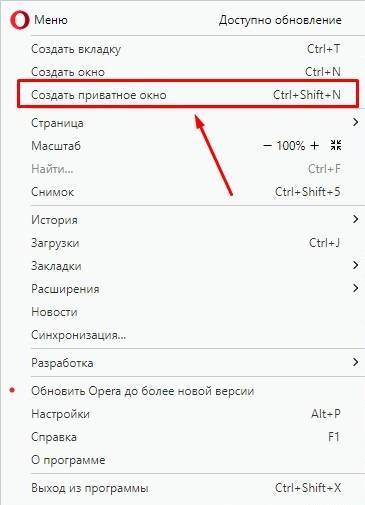
Task: Select the Снимок menu item
Action: tap(186, 192)
